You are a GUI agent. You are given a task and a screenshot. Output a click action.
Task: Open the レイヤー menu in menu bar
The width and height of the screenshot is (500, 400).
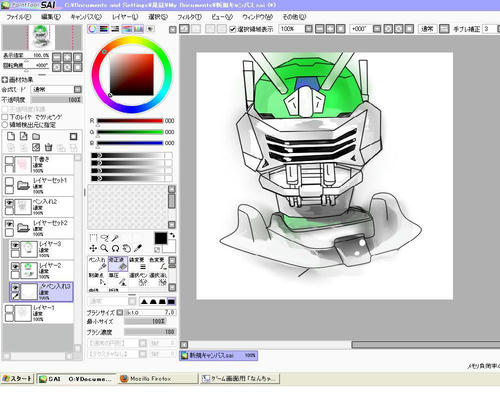click(x=125, y=17)
